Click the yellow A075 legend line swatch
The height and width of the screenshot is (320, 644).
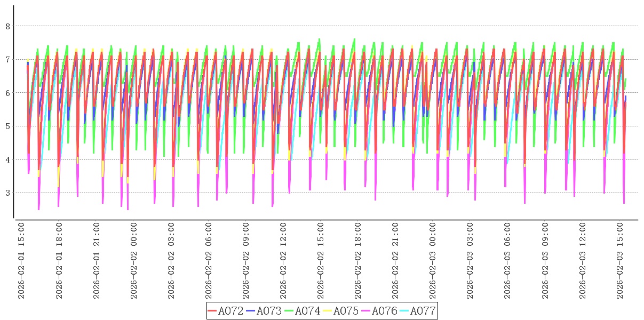328,311
